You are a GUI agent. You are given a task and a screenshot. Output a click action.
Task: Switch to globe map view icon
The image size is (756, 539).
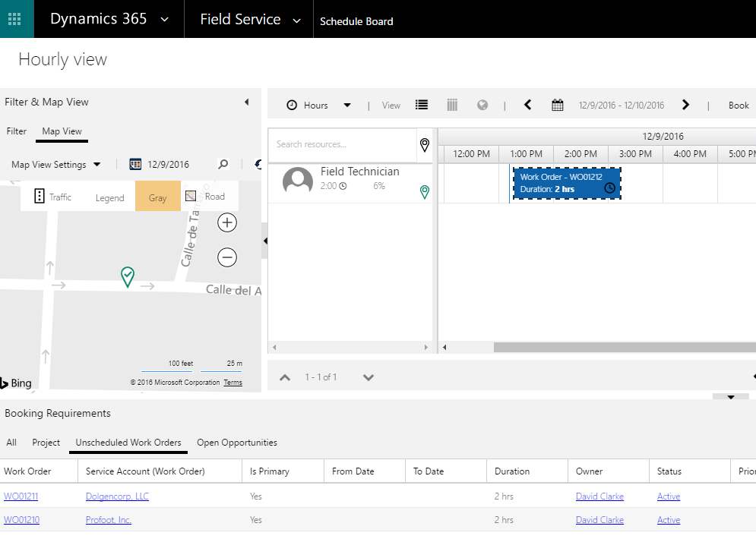point(482,105)
